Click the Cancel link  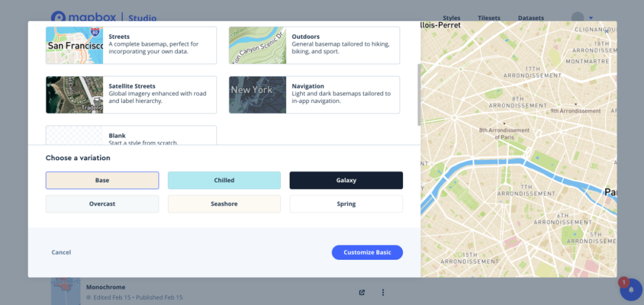click(61, 253)
